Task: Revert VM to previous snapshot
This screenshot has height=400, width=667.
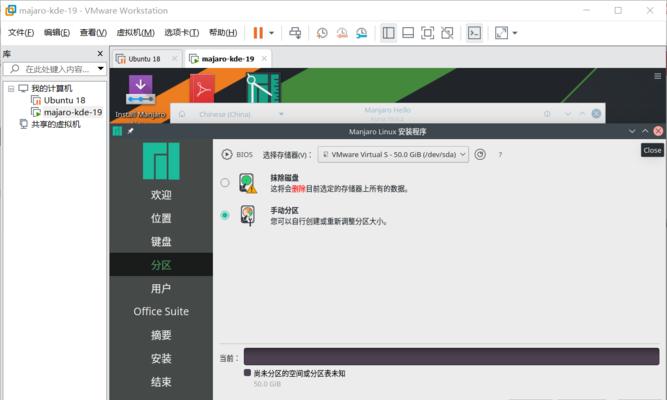Action: point(342,33)
